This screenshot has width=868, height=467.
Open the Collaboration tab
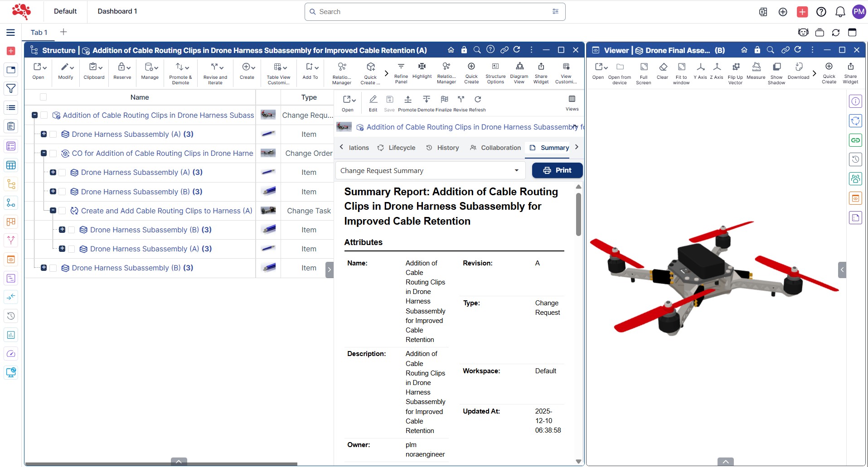click(x=495, y=148)
